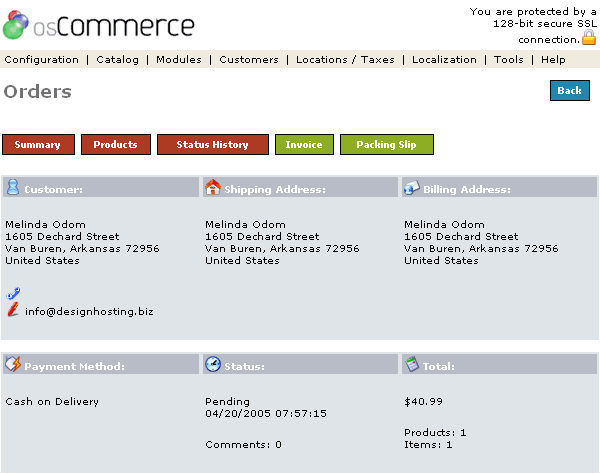This screenshot has height=474, width=600.
Task: Click the Packing Slip button
Action: tap(387, 145)
